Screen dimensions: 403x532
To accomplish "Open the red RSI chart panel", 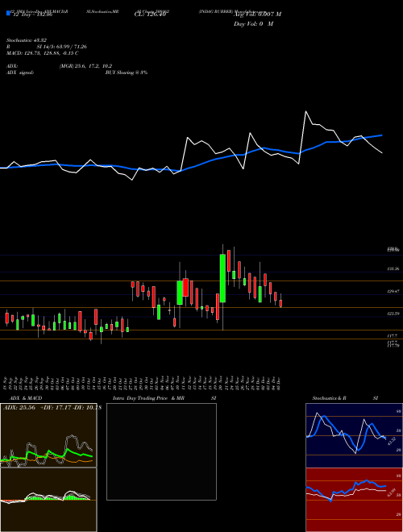I will click(354, 500).
